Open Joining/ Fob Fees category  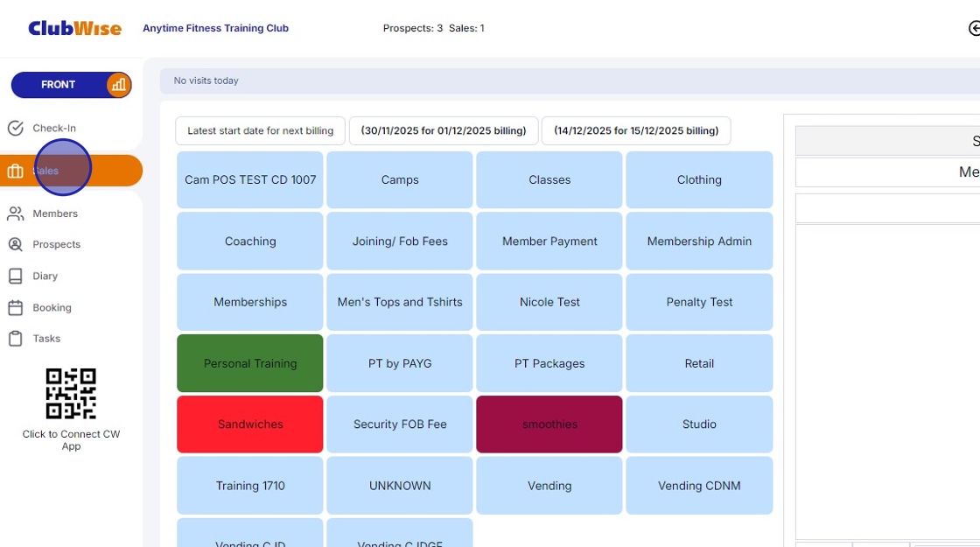(x=400, y=242)
